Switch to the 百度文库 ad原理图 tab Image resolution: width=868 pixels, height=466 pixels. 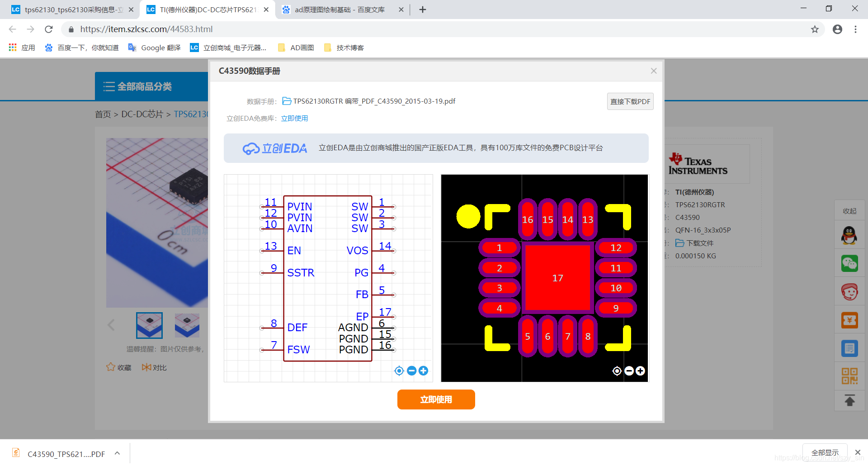coord(340,10)
